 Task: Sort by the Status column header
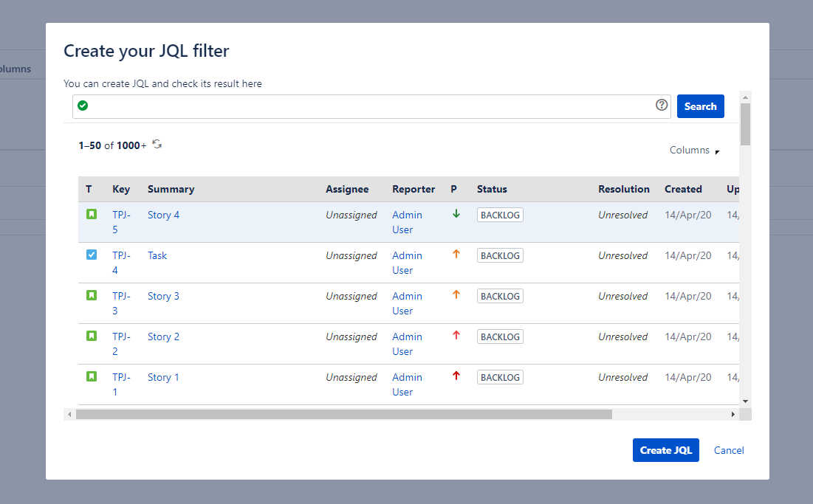coord(492,190)
